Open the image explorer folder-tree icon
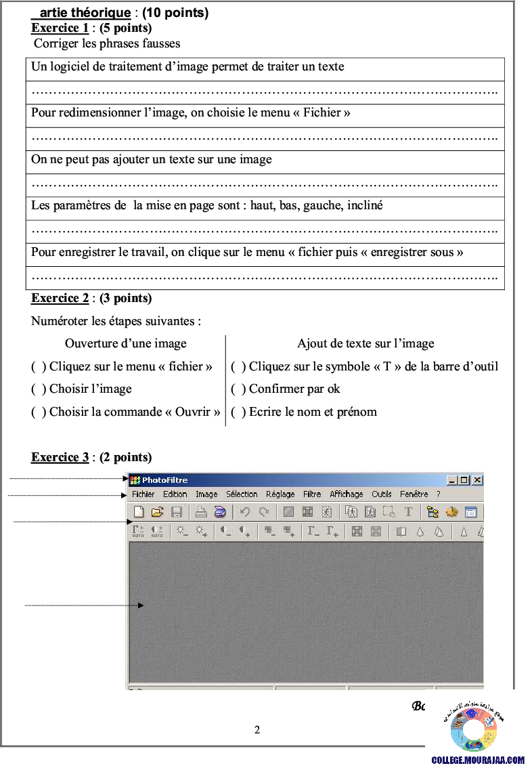Viewport: 532px width, 770px height. pos(433,513)
